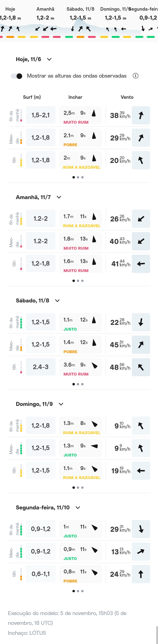Toggle the observed wave heights switch
Viewport: 158px width, 644px height.
17,76
